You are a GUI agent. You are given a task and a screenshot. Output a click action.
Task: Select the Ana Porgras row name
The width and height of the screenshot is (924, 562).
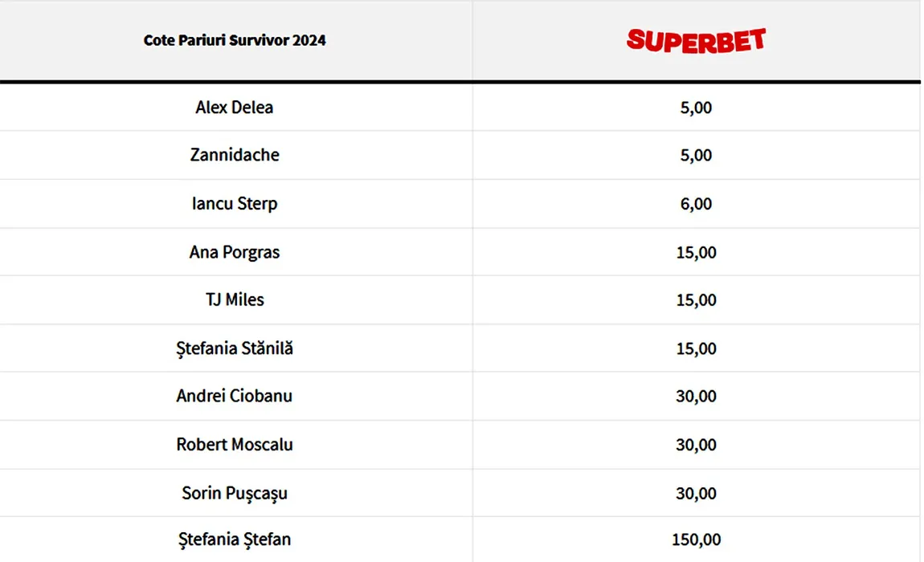tap(235, 252)
